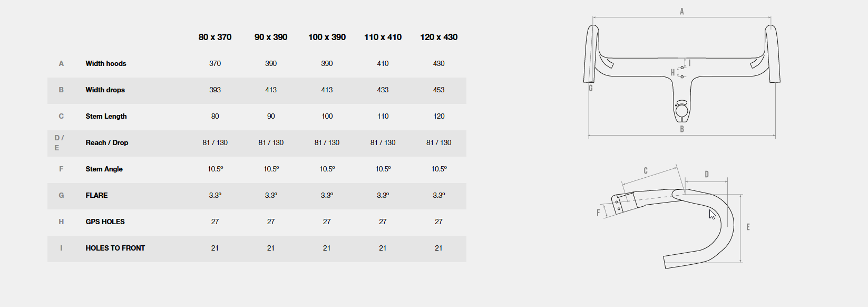Click the A dimension label above the handlebar diagram
868x307 pixels.
[x=681, y=11]
